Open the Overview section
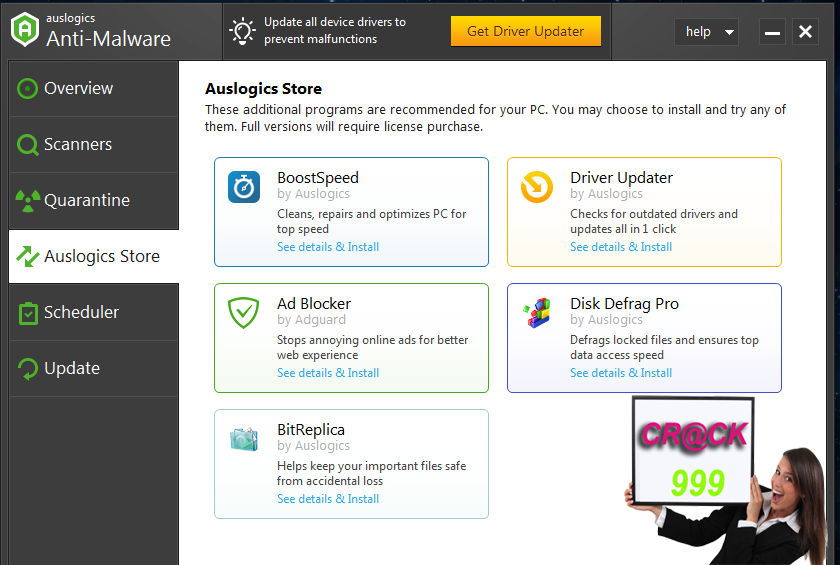The image size is (840, 565). 94,88
